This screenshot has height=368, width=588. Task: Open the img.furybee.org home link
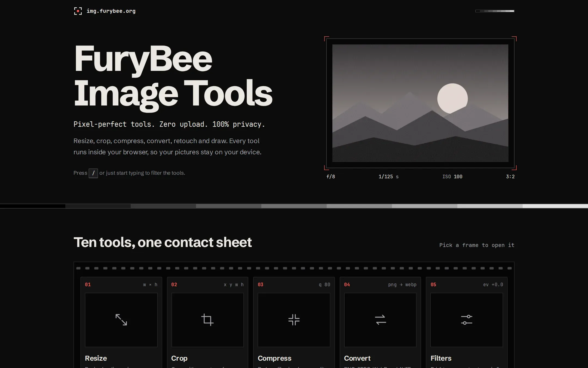pyautogui.click(x=105, y=11)
